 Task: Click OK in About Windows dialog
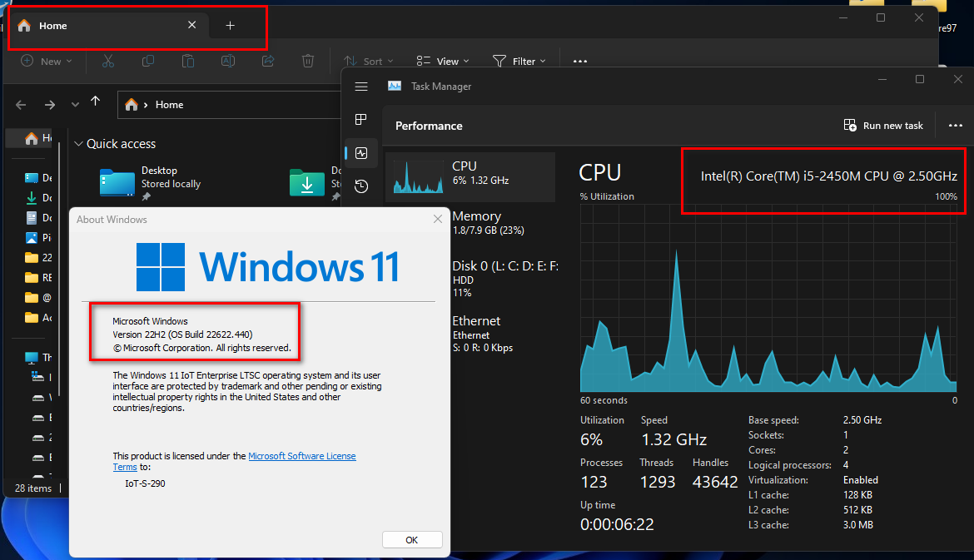click(412, 539)
